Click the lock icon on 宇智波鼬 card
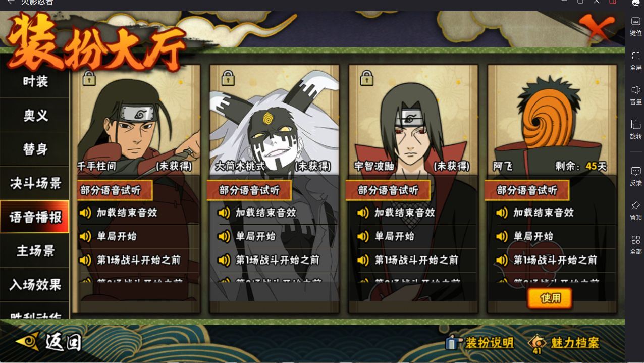Screen dimensions: 644x363 (367, 78)
